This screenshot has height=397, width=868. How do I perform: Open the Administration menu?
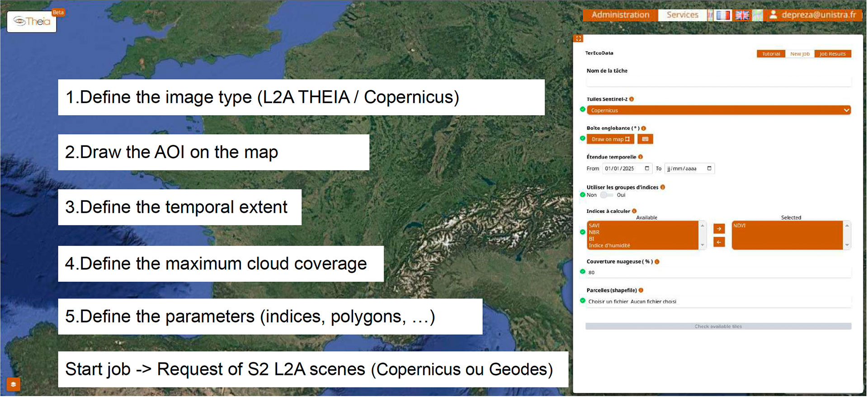click(x=620, y=15)
